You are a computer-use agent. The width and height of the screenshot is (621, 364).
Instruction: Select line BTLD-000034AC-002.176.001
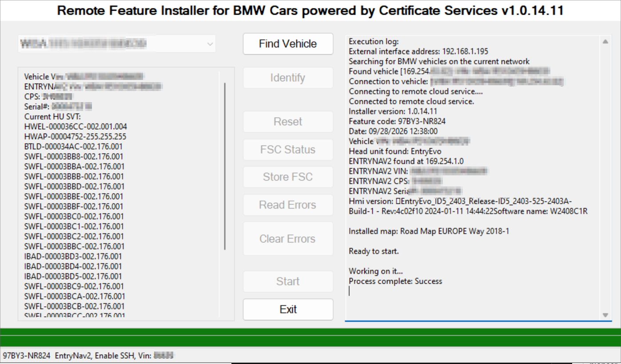pyautogui.click(x=73, y=146)
